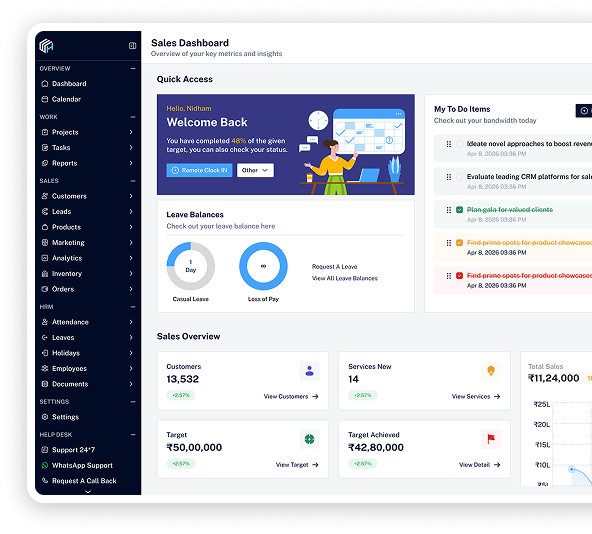Click View All Leave Balances link
The height and width of the screenshot is (534, 592).
[344, 278]
